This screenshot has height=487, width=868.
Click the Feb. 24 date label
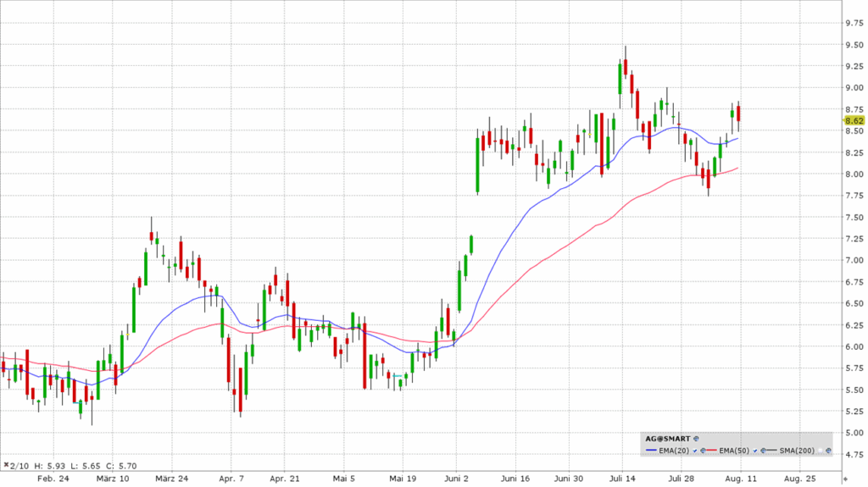click(53, 479)
